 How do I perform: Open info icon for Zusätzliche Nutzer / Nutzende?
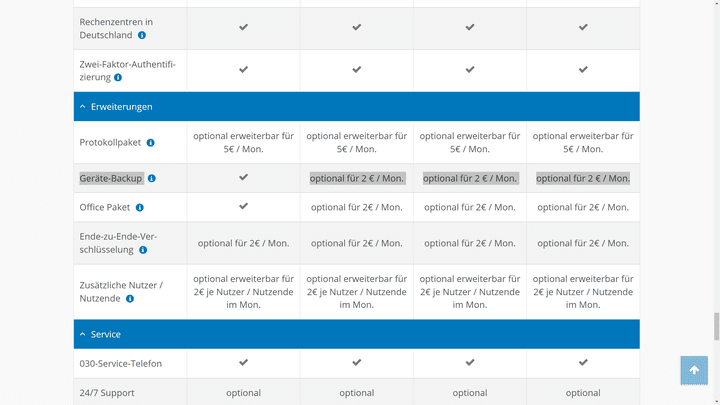(x=130, y=298)
